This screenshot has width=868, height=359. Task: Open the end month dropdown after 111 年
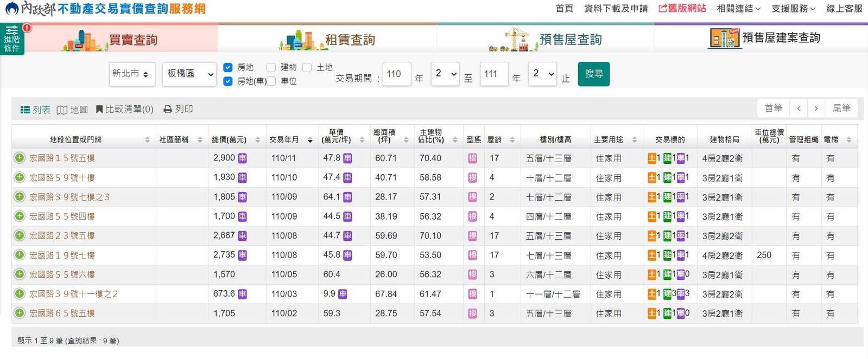tap(542, 74)
